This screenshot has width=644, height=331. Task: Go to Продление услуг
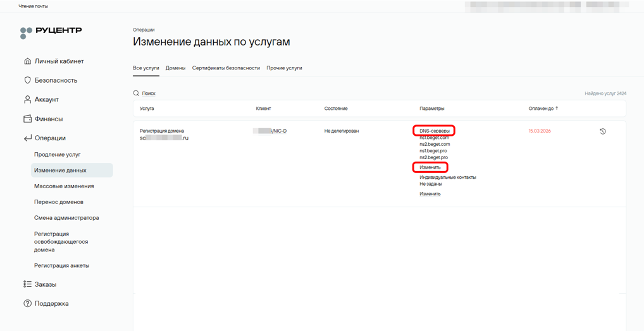point(58,155)
